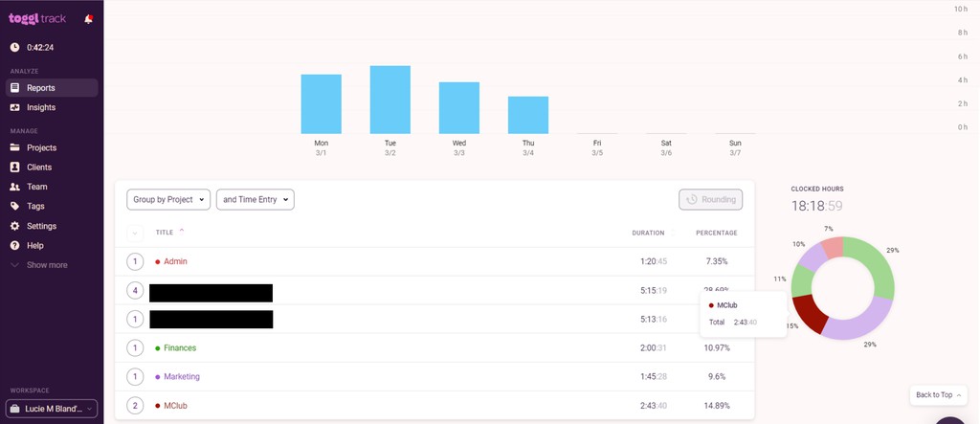Click the Settings gear icon
The image size is (980, 424).
click(15, 226)
